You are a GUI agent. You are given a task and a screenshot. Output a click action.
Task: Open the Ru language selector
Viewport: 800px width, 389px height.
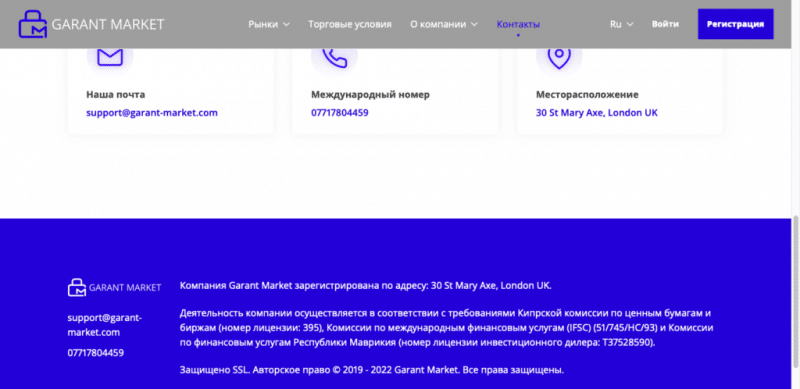click(621, 24)
